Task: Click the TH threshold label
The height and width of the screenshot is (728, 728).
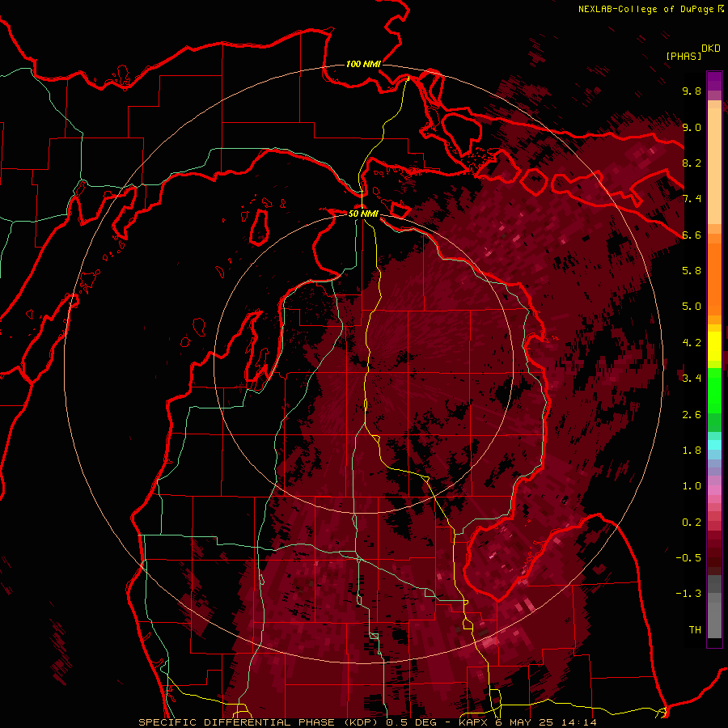Action: coord(695,630)
